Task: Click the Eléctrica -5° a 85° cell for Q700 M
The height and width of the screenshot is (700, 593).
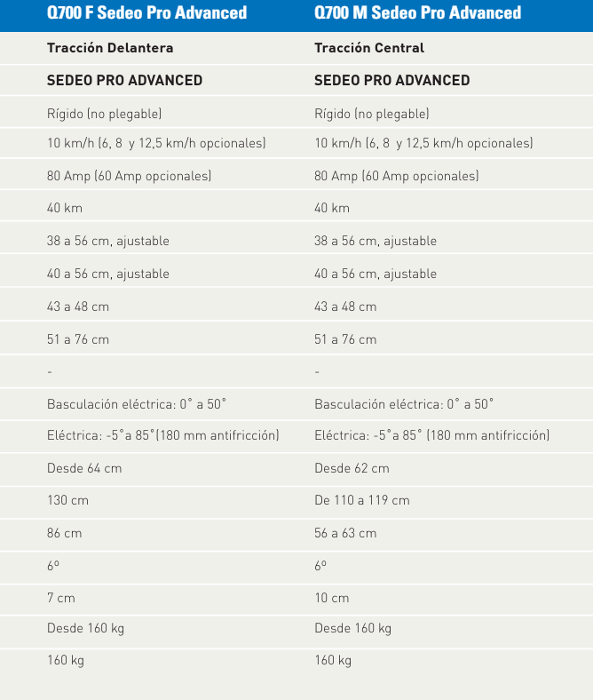Action: coord(431,435)
